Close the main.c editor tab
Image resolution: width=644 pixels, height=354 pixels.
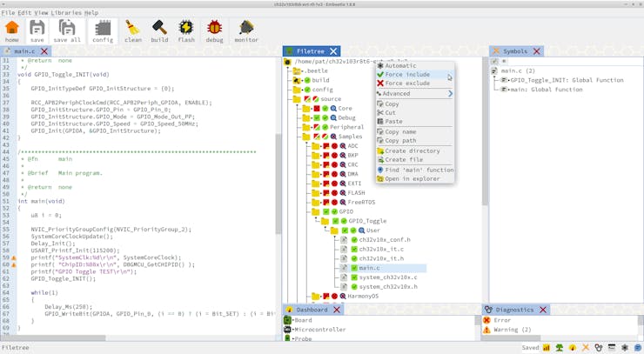(44, 51)
